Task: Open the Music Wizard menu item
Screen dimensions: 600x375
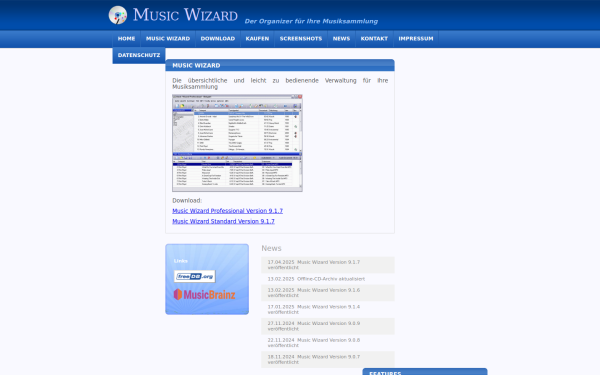Action: [x=168, y=39]
